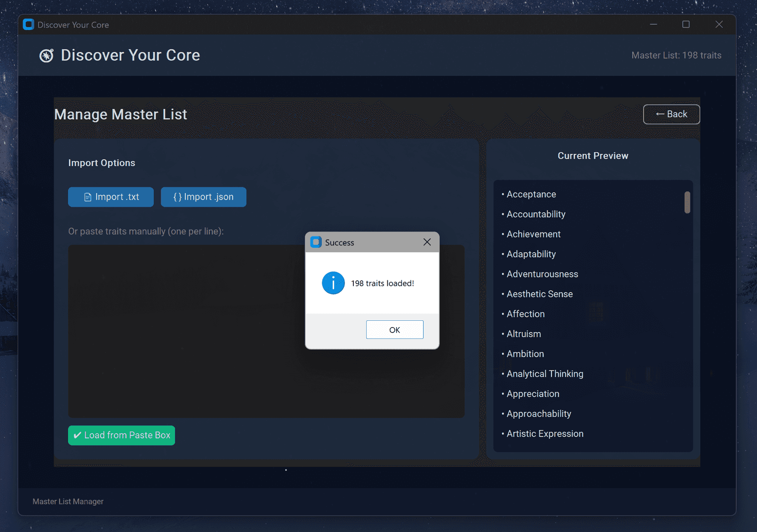Select Affection in the preview list
This screenshot has height=532, width=757.
click(526, 314)
